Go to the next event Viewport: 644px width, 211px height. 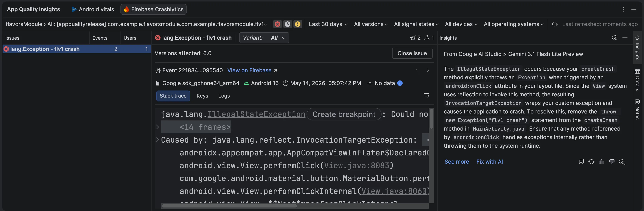[x=428, y=71]
